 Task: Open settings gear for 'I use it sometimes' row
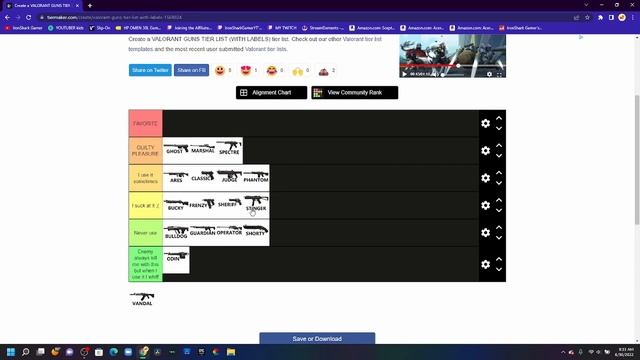coord(485,178)
